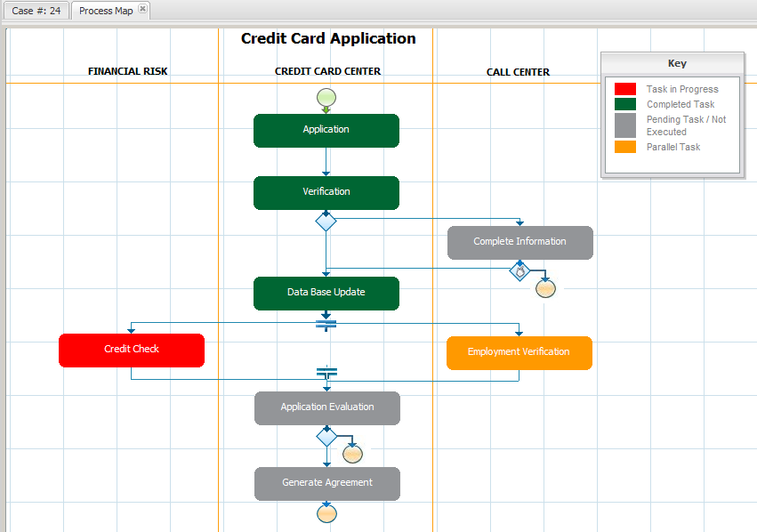
Task: Click the orange Parallel Task swatch
Action: point(625,147)
